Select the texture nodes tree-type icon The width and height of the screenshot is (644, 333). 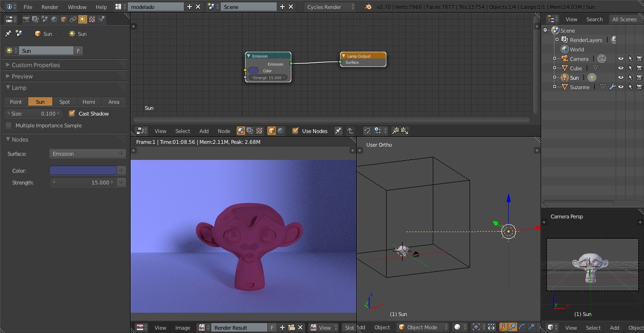coord(259,131)
